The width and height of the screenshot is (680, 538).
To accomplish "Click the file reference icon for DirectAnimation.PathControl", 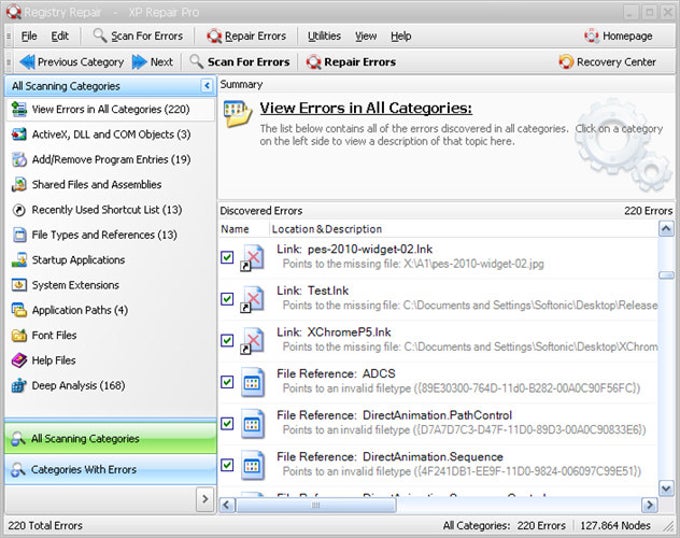I will [x=253, y=424].
